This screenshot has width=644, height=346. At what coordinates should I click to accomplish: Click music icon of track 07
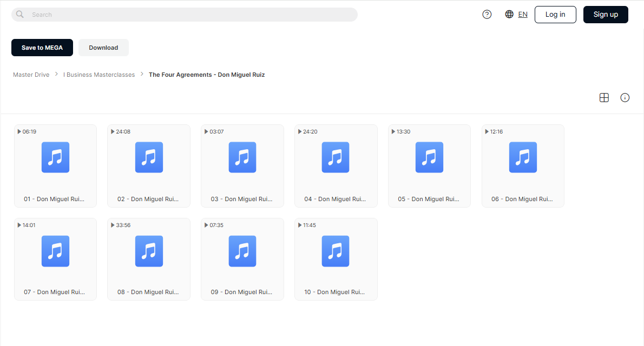(55, 251)
